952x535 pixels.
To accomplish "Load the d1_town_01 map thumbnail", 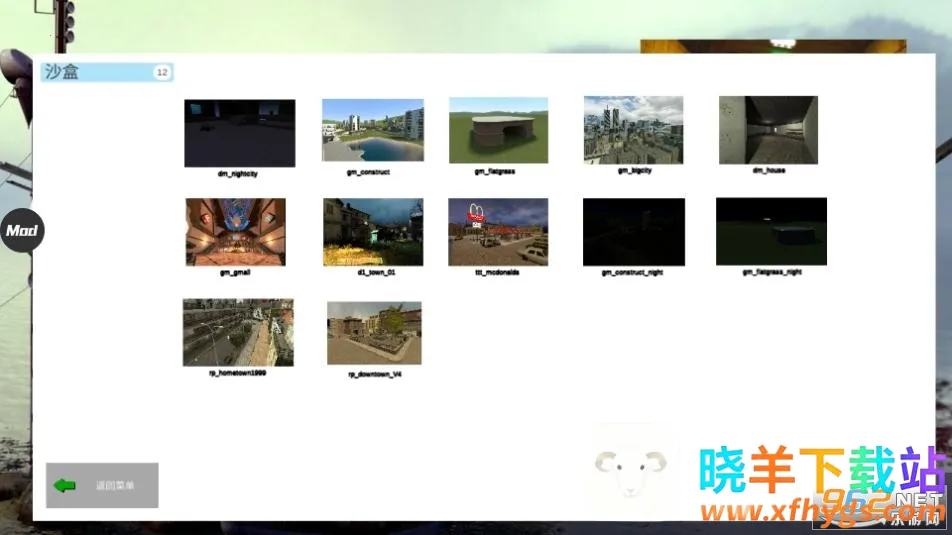I will tap(372, 232).
